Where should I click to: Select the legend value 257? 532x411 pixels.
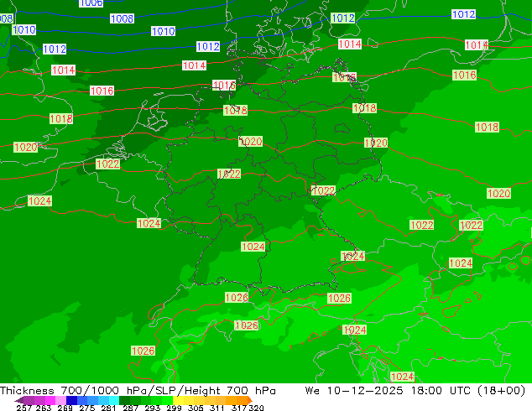click(24, 408)
